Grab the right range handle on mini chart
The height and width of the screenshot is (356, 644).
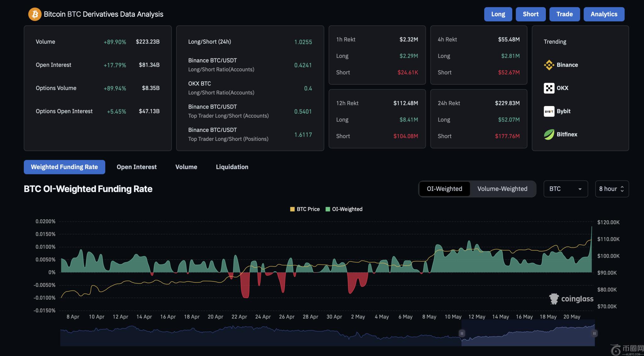594,333
